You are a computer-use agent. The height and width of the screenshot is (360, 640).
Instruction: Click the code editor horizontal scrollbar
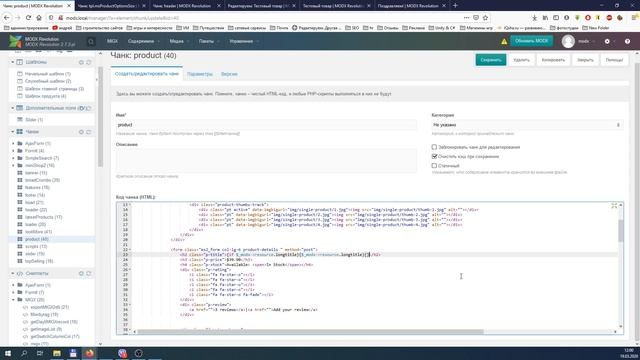(x=310, y=332)
